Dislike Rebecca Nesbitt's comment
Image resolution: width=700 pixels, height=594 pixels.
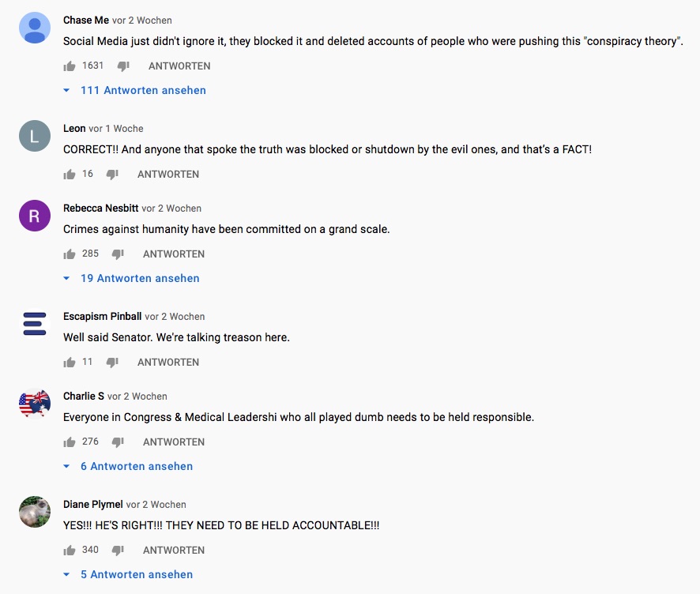tap(118, 254)
